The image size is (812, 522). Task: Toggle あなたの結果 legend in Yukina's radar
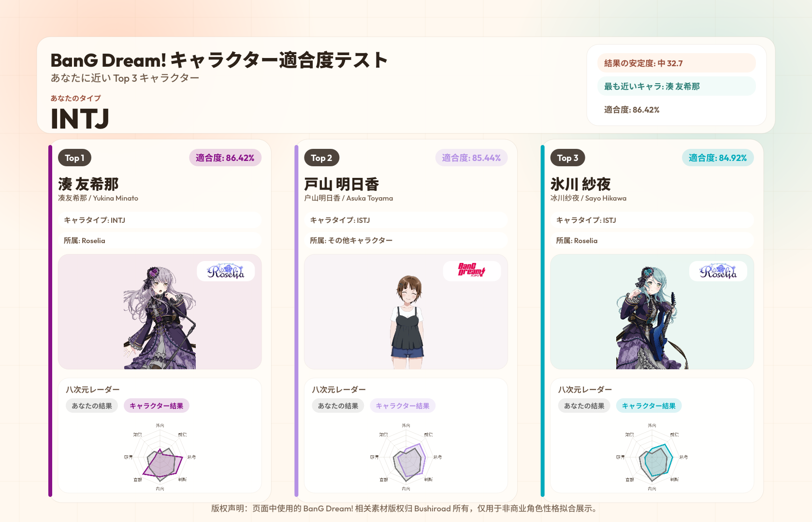(92, 406)
